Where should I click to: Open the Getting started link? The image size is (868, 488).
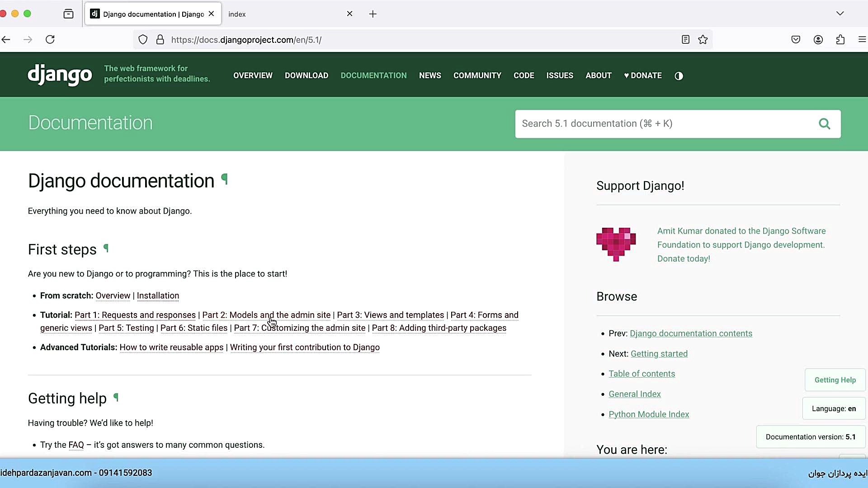coord(659,354)
